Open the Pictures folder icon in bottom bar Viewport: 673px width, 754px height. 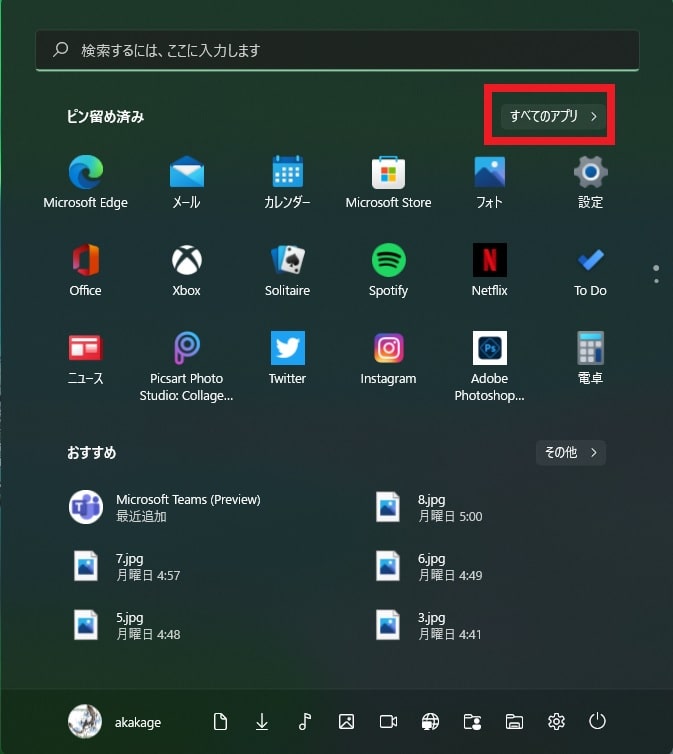pyautogui.click(x=346, y=721)
